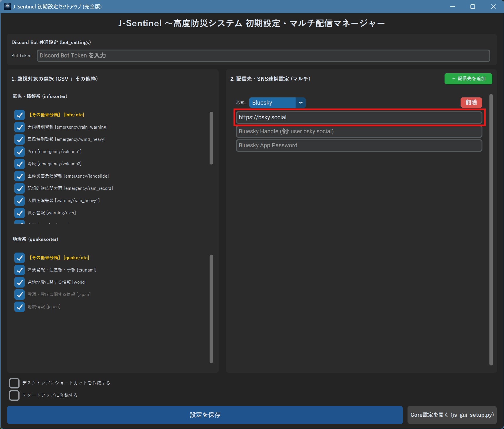504x429 pixels.
Task: Toggle 暴風特別警報 wind_heavy checkbox
Action: click(20, 139)
